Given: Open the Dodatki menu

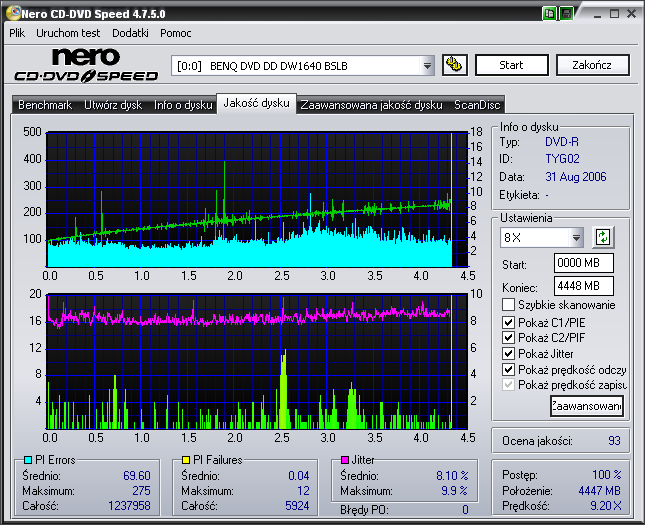Looking at the screenshot, I should pos(130,33).
